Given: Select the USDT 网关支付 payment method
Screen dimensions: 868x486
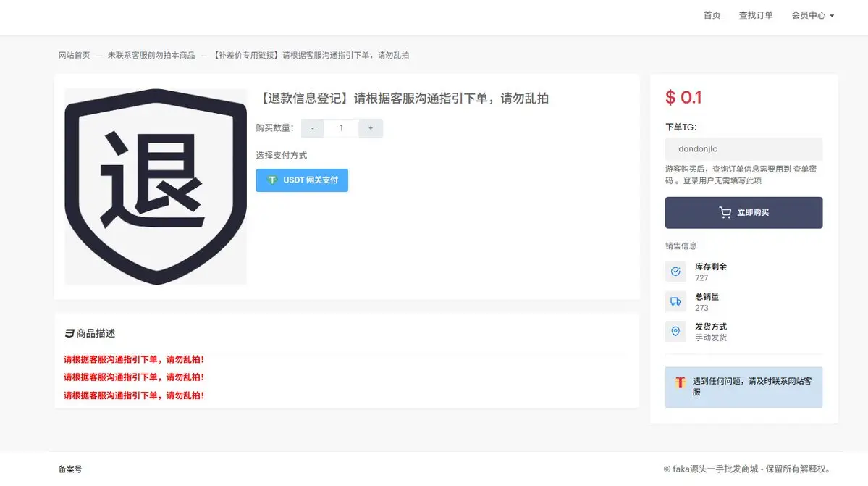Looking at the screenshot, I should [302, 180].
